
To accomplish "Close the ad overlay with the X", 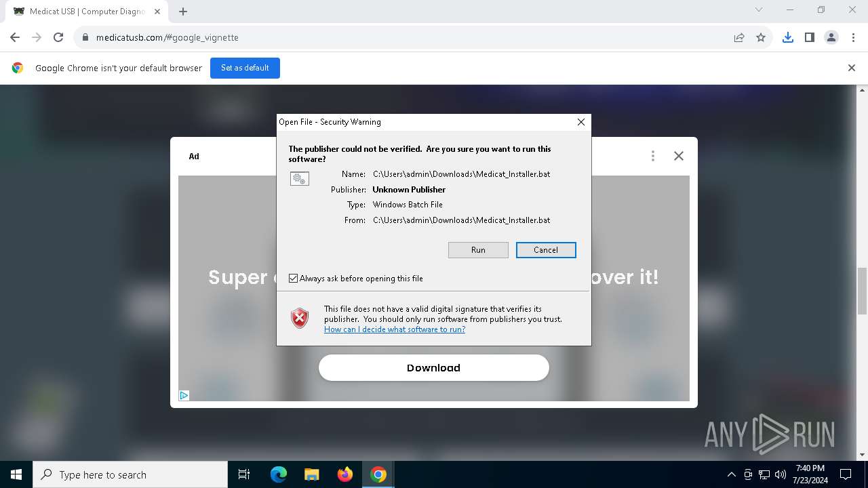I will (679, 156).
